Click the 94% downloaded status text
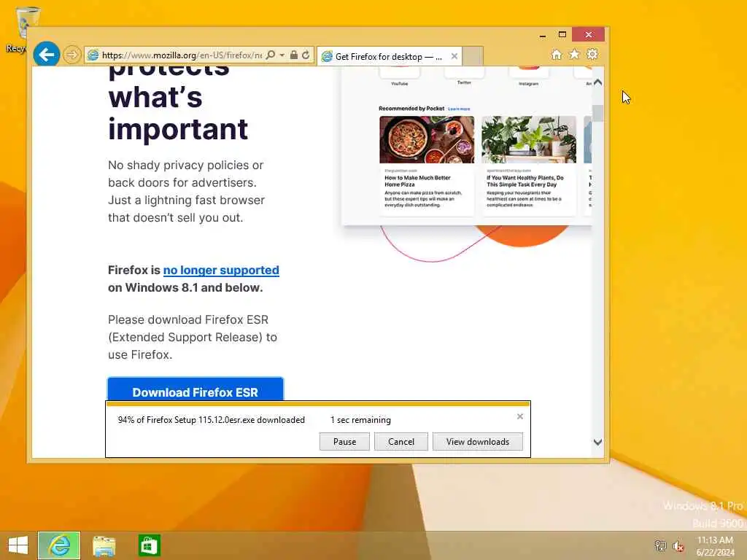The width and height of the screenshot is (747, 560). coord(211,420)
